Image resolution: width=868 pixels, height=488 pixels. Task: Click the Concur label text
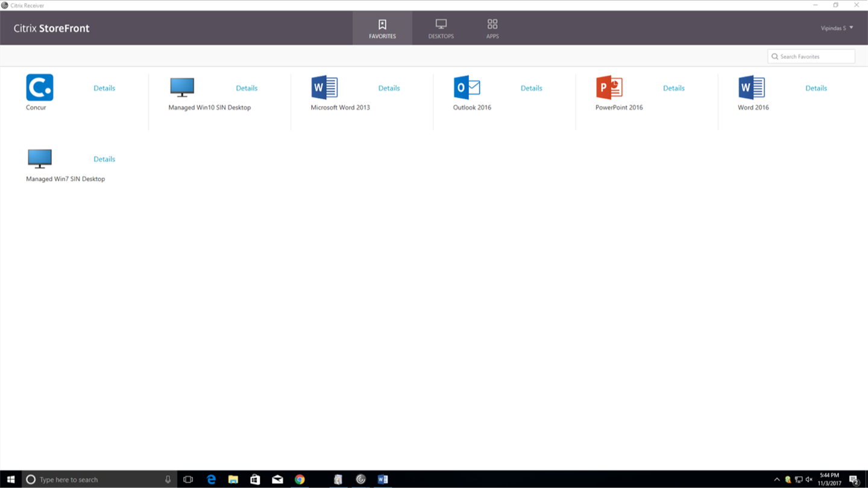(x=36, y=108)
